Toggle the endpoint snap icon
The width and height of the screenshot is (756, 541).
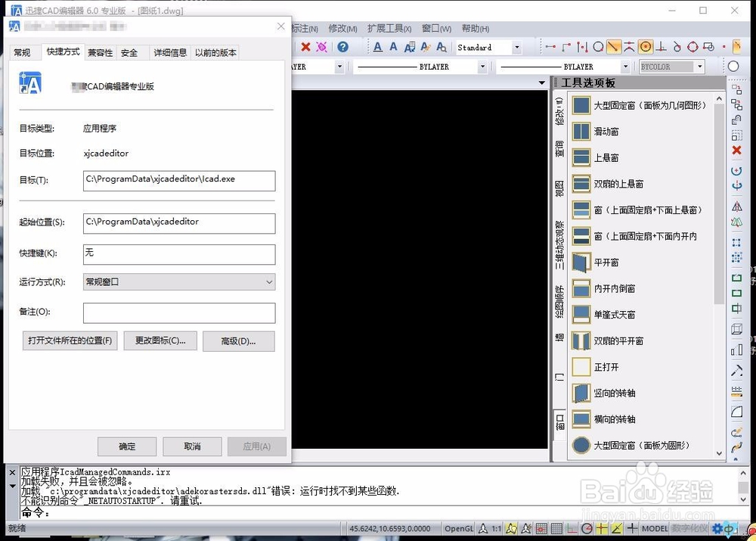(550, 47)
